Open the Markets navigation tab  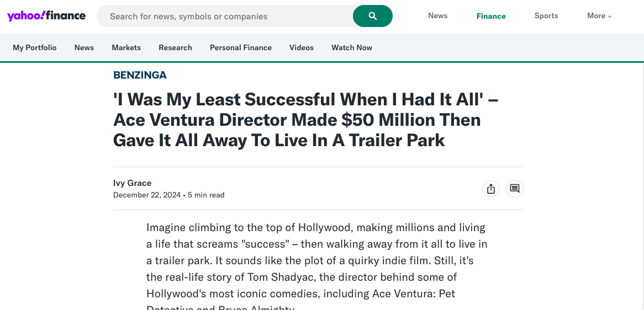(126, 47)
